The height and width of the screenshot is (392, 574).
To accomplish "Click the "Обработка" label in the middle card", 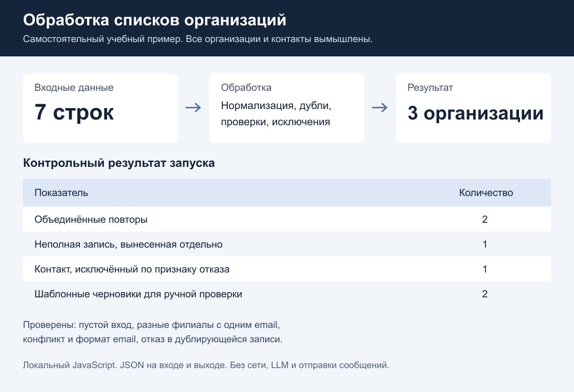I will [246, 87].
